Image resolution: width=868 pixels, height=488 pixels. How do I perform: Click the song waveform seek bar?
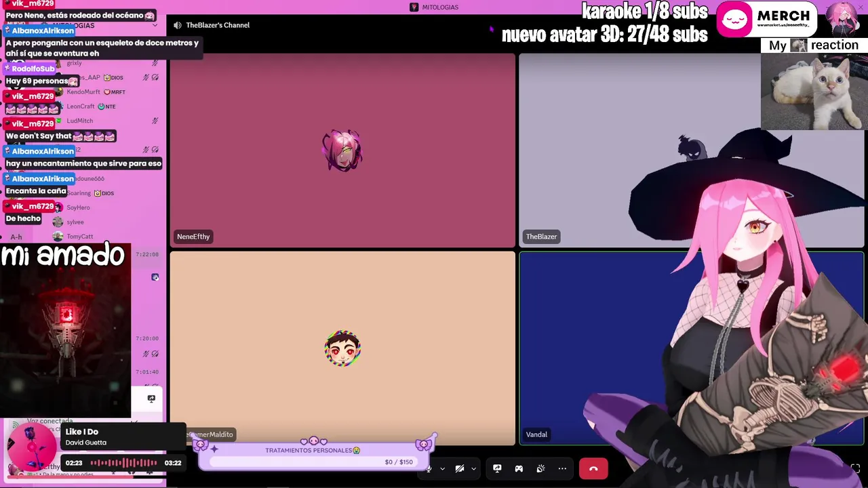(123, 463)
